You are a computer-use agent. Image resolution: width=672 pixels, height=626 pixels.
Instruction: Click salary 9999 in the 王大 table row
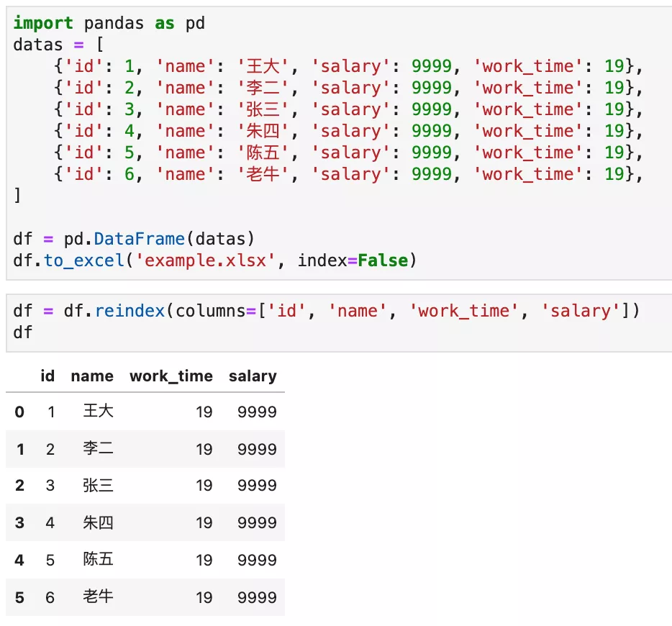coord(257,412)
